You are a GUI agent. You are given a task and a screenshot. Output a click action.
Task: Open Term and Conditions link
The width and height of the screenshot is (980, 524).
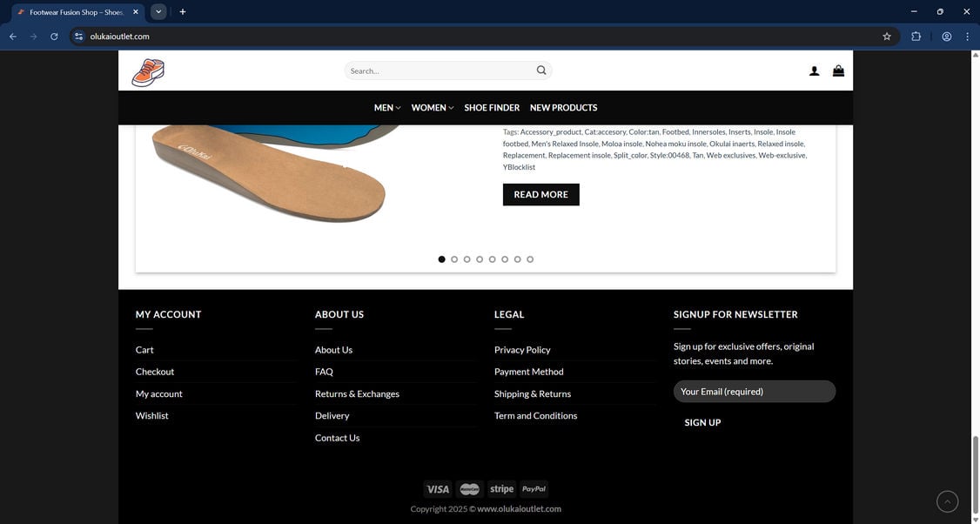[x=535, y=416]
